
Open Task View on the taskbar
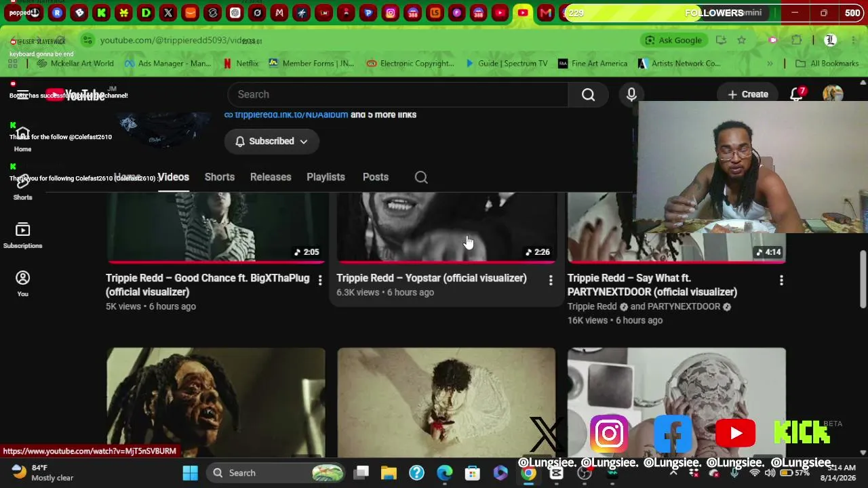click(361, 473)
